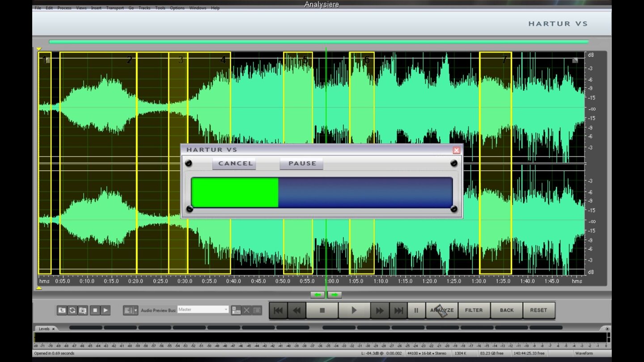The width and height of the screenshot is (644, 362).
Task: Click the 1304 K status bar entry
Action: point(461,354)
